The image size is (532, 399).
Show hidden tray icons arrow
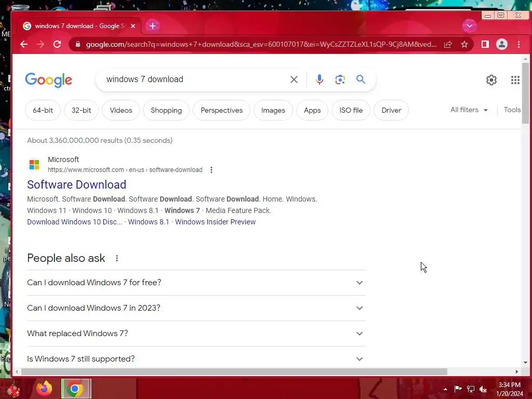click(445, 389)
